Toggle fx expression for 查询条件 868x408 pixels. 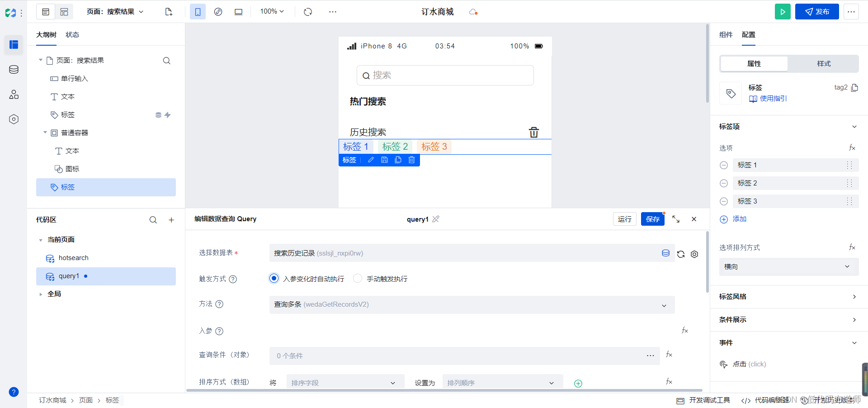click(670, 355)
